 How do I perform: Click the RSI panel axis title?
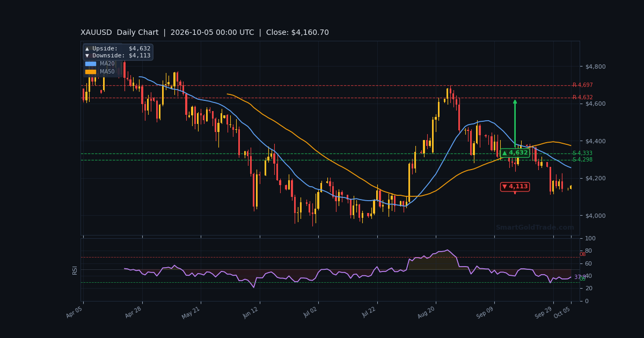point(76,270)
